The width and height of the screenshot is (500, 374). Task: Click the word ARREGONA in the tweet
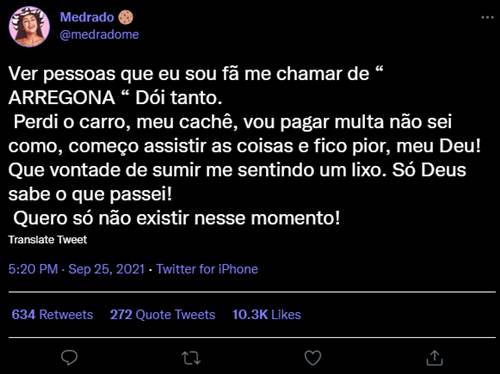coord(62,98)
